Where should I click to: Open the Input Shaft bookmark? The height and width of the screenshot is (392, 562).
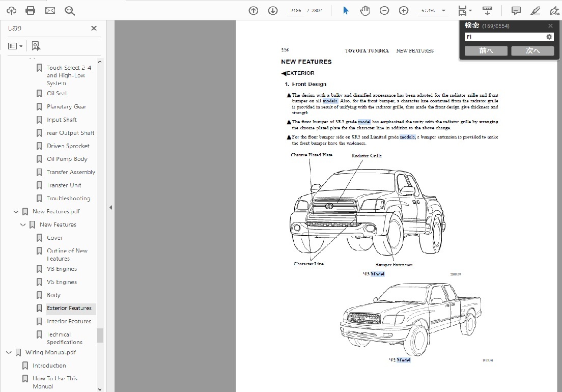[x=62, y=120]
